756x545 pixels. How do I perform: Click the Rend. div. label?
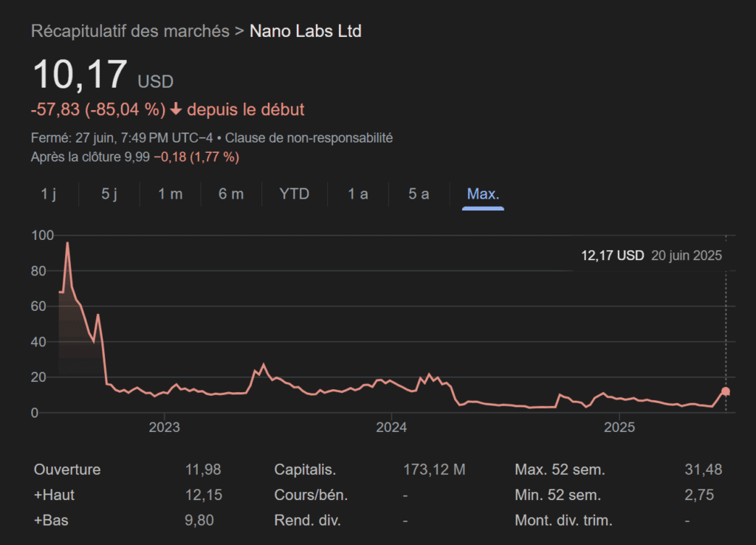(308, 521)
